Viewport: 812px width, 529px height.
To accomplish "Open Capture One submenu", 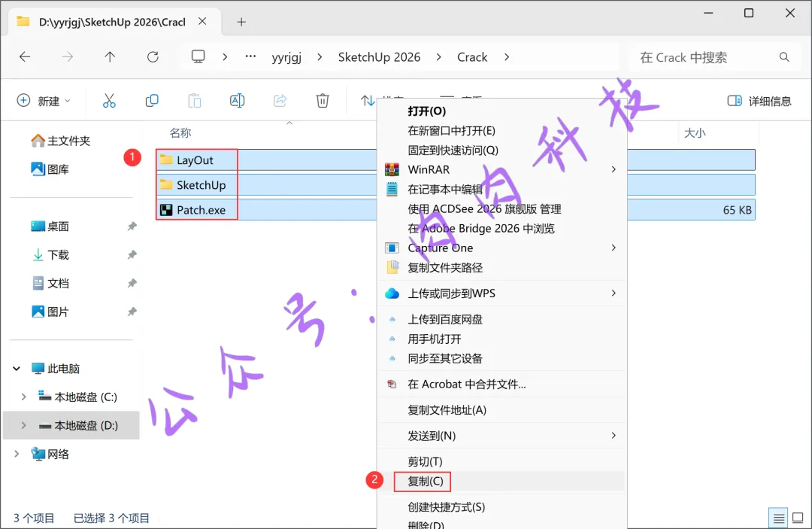I will pos(501,248).
